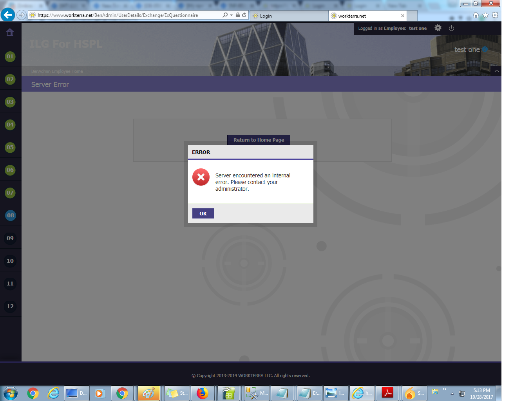Click the power logout icon
The image size is (532, 401).
coord(451,28)
